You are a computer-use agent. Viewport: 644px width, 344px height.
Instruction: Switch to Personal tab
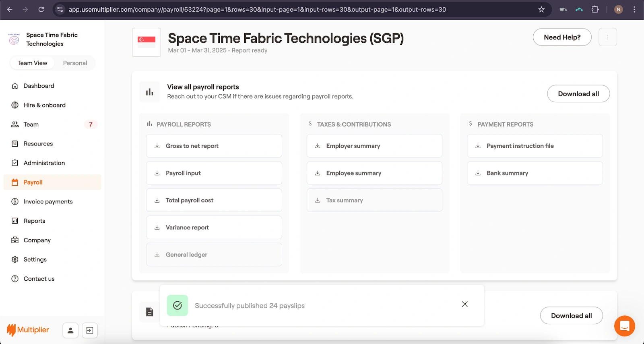pos(75,63)
